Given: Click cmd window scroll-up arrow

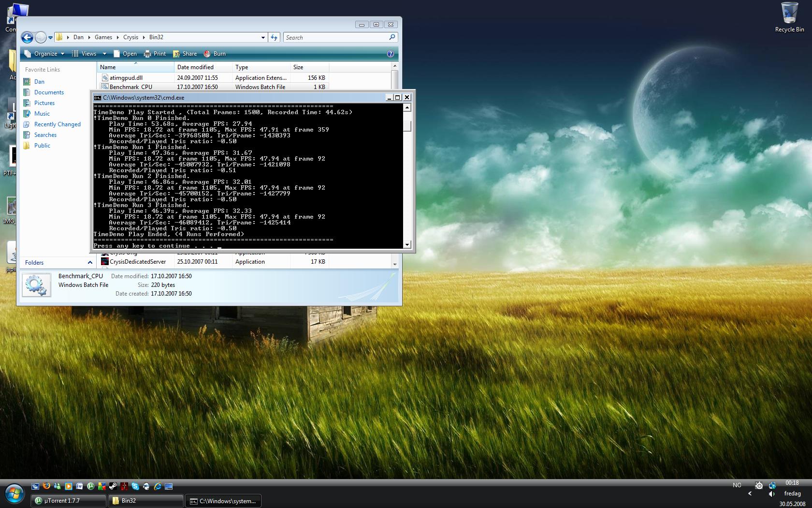Looking at the screenshot, I should 407,108.
